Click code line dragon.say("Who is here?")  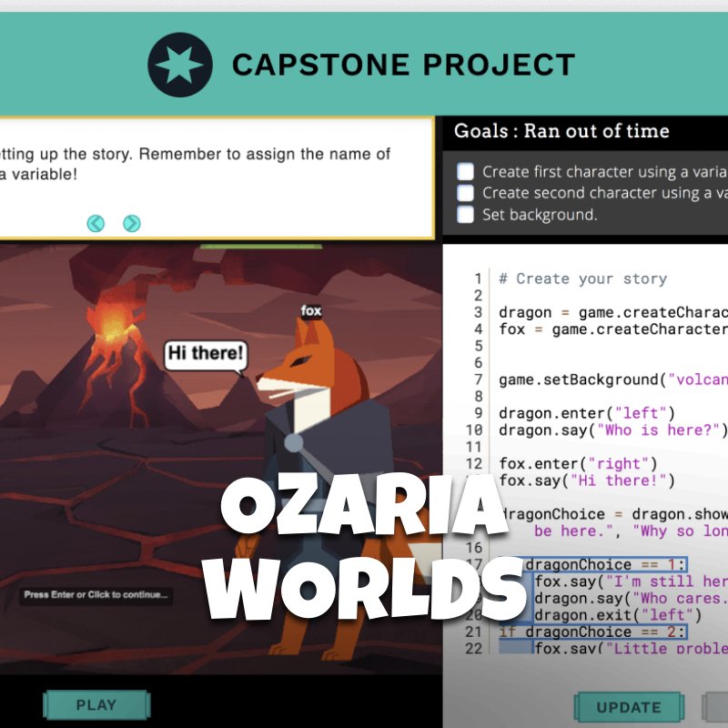point(612,430)
